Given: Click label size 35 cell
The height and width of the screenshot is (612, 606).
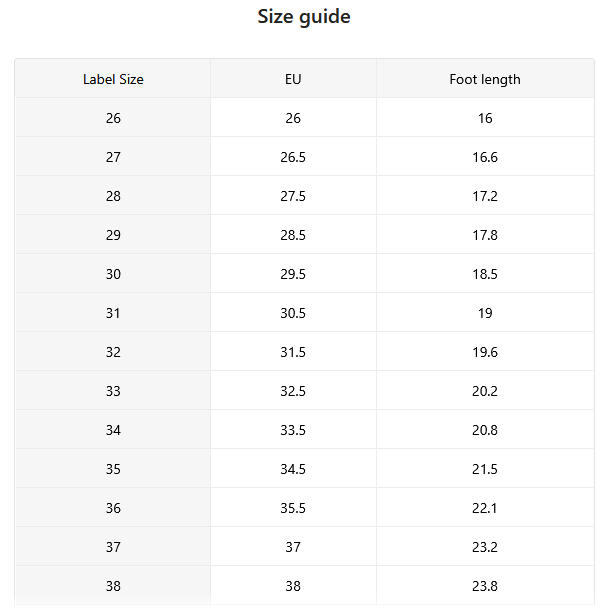Looking at the screenshot, I should coord(113,469).
